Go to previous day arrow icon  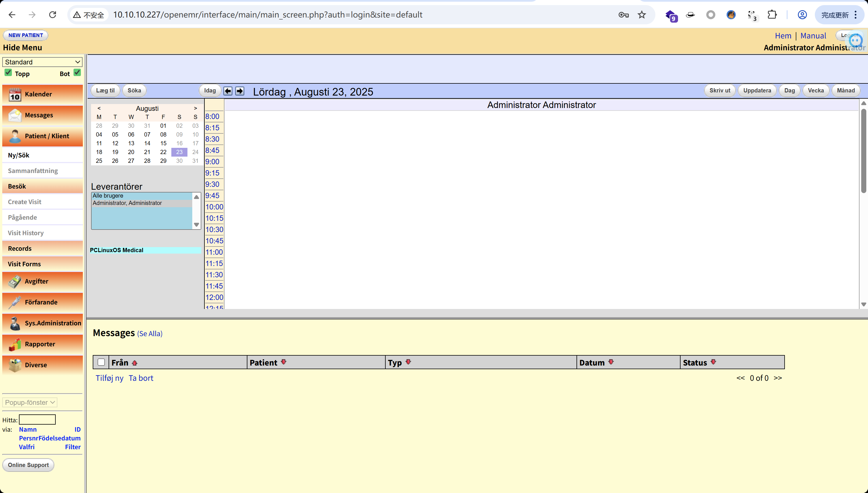tap(228, 91)
